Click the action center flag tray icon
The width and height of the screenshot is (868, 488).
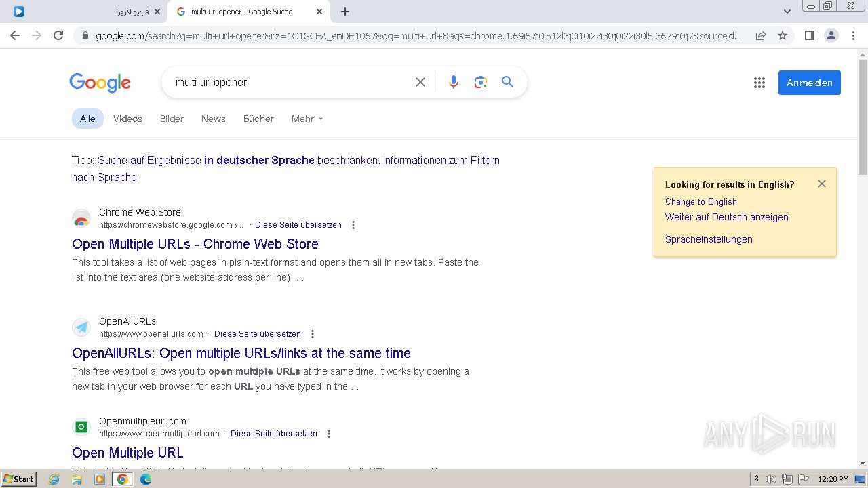pyautogui.click(x=804, y=479)
